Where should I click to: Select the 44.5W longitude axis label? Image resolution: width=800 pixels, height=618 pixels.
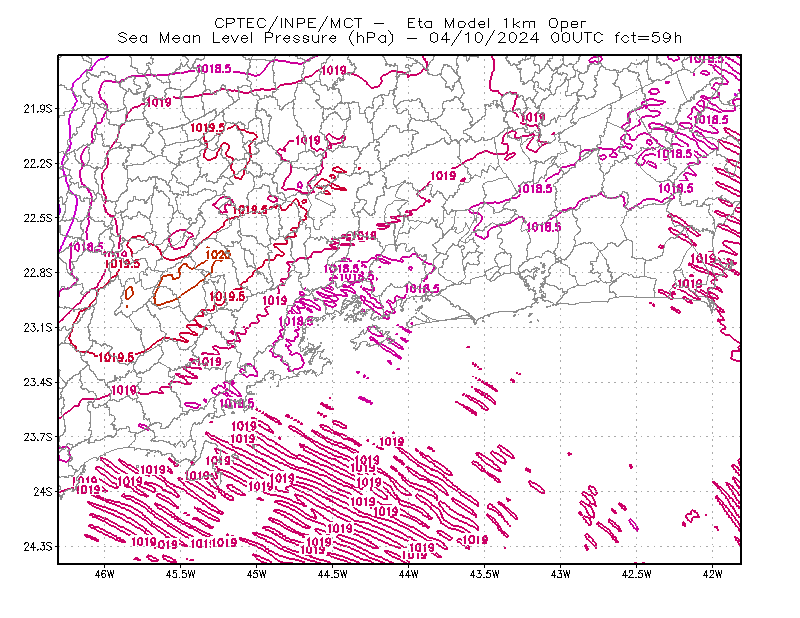click(332, 574)
